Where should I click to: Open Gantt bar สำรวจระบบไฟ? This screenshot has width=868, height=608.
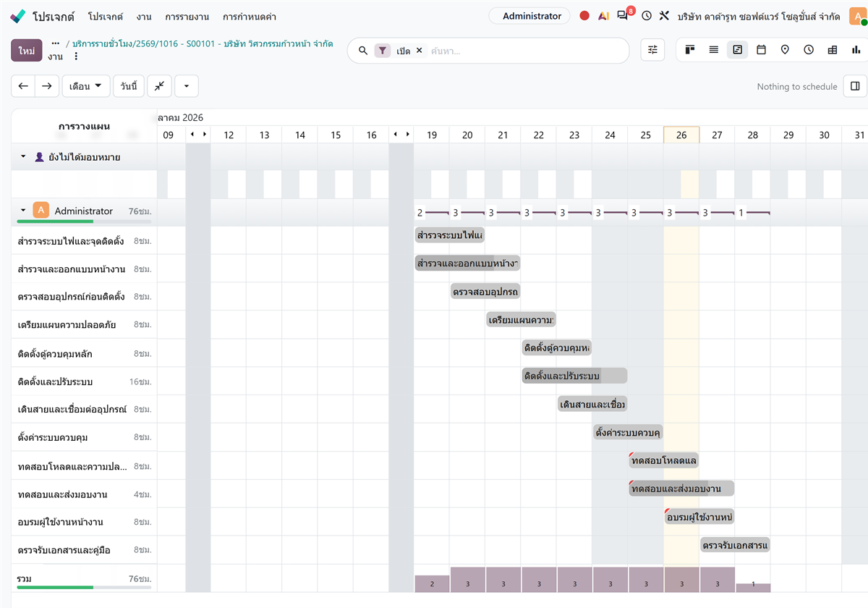tap(449, 235)
